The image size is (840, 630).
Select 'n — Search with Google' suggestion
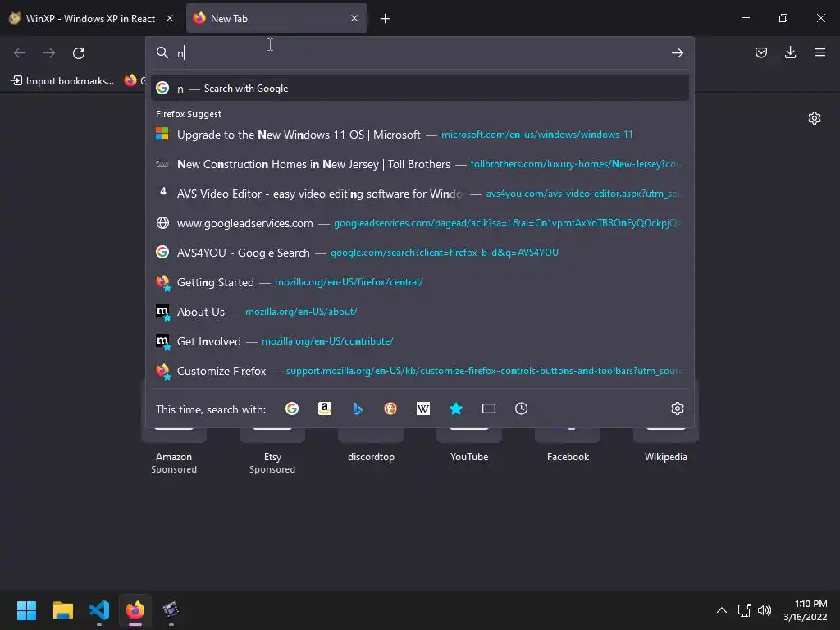420,89
